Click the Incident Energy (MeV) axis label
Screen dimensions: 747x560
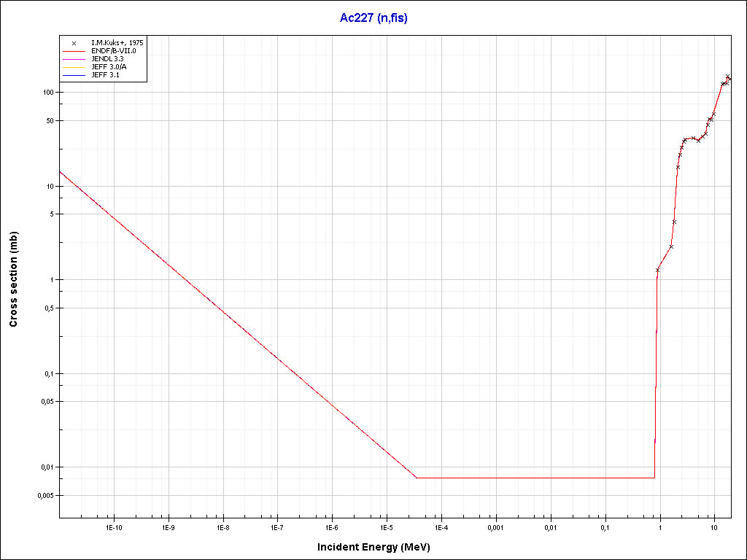point(379,547)
